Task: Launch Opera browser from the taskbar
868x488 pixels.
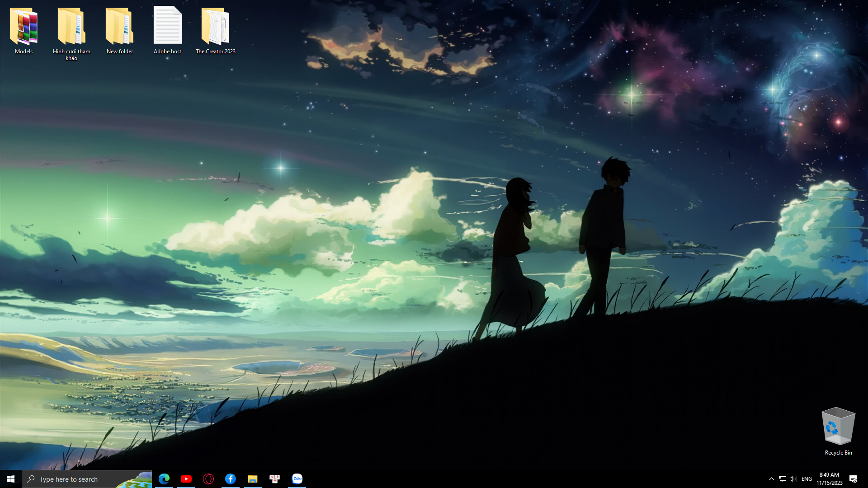Action: click(208, 479)
